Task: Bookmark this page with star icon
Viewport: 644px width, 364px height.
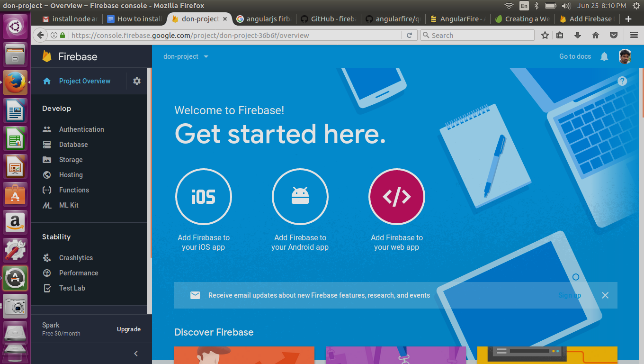Action: coord(545,35)
